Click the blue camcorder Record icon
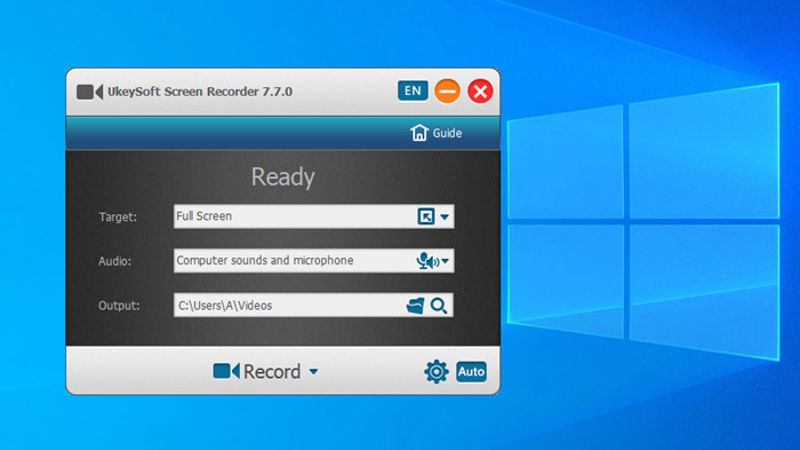 tap(226, 371)
